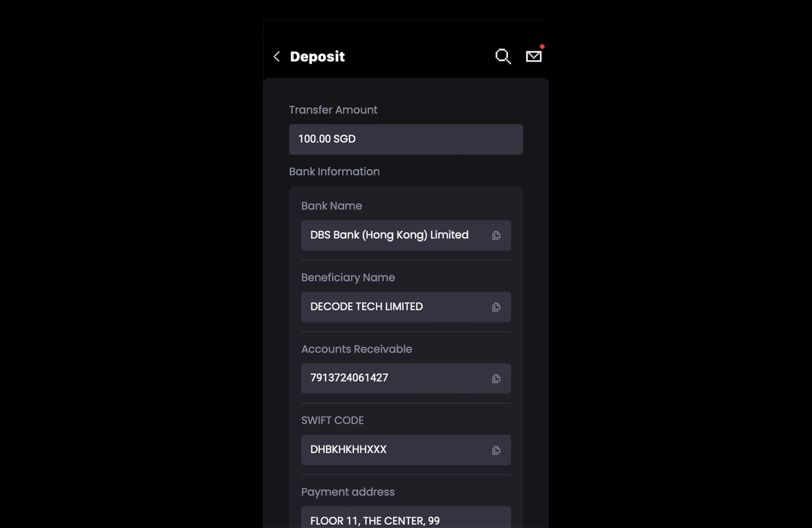The width and height of the screenshot is (812, 528).
Task: Copy the SWIFT code DHBKHKHHXXX
Action: (x=496, y=450)
